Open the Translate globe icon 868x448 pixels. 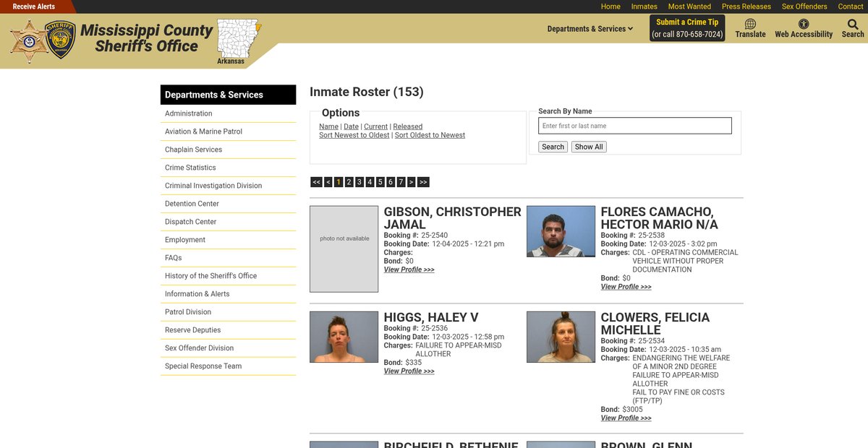pyautogui.click(x=750, y=25)
